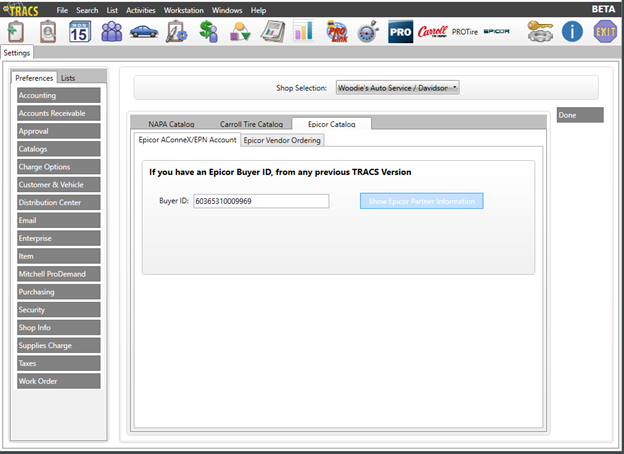
Task: Open Customer & Vehicle preferences
Action: (58, 185)
